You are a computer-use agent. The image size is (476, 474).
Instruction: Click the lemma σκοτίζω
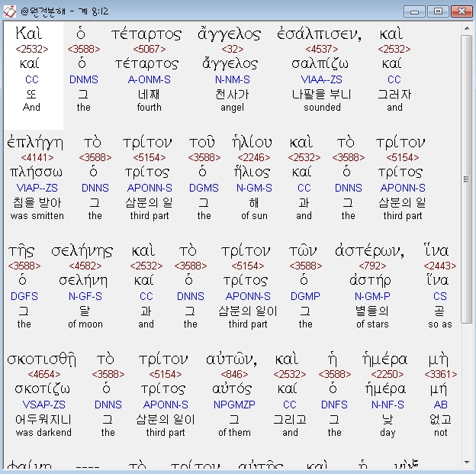coord(42,389)
